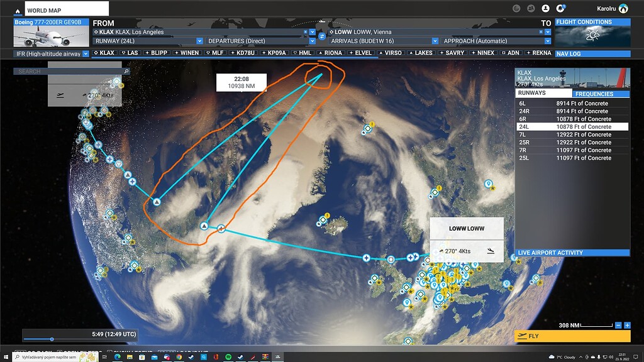Open notifications via the bell icon
The image size is (644, 362).
[x=562, y=8]
